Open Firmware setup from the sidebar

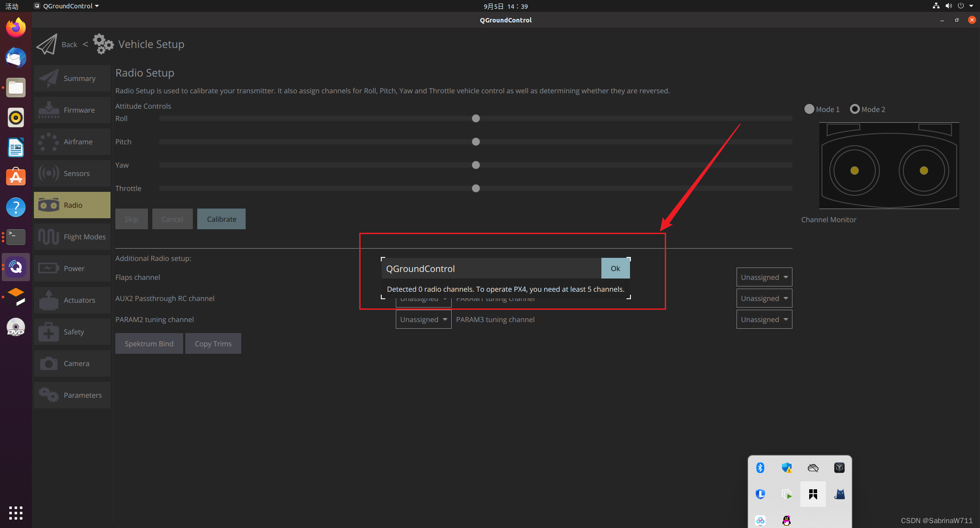[x=72, y=110]
